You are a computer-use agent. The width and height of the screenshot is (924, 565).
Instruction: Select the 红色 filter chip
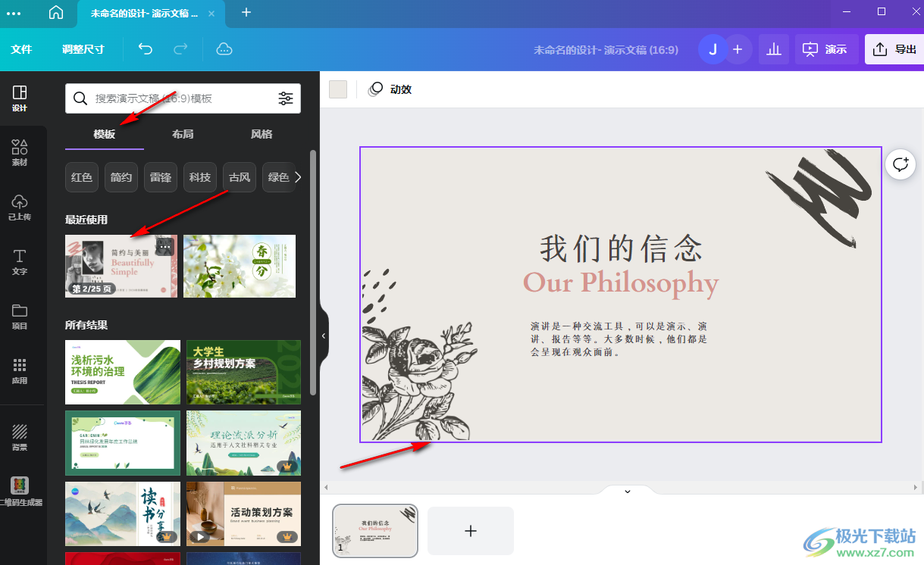(82, 177)
